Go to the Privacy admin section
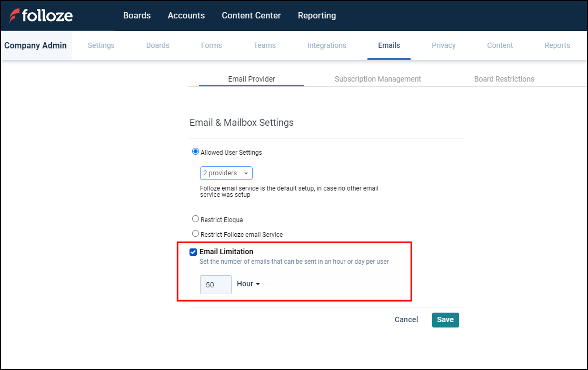This screenshot has width=588, height=370. (x=443, y=45)
